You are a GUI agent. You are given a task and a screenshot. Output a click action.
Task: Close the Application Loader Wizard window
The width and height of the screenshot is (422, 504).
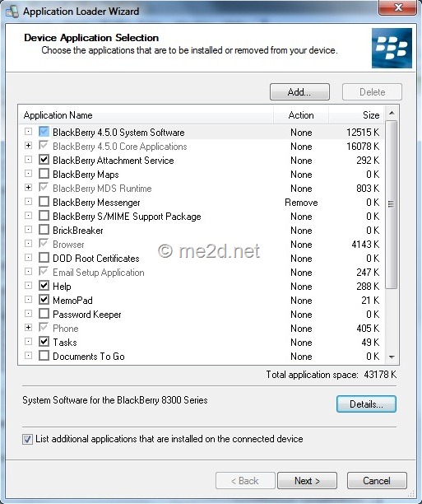[398, 7]
